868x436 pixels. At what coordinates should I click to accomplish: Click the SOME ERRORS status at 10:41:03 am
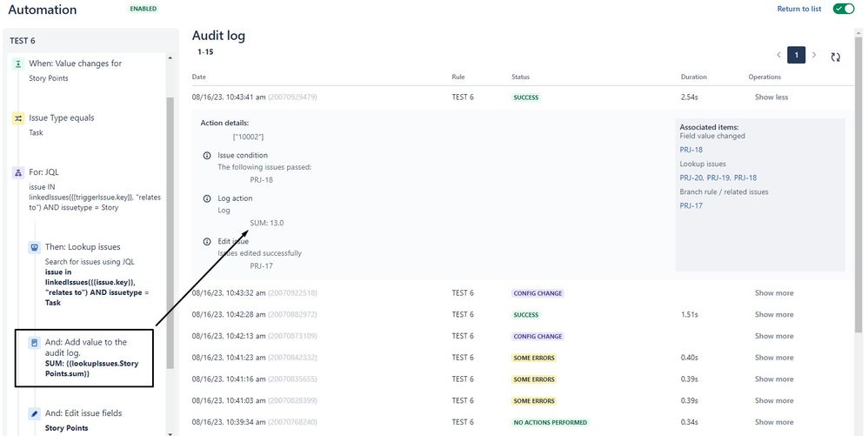tap(534, 400)
